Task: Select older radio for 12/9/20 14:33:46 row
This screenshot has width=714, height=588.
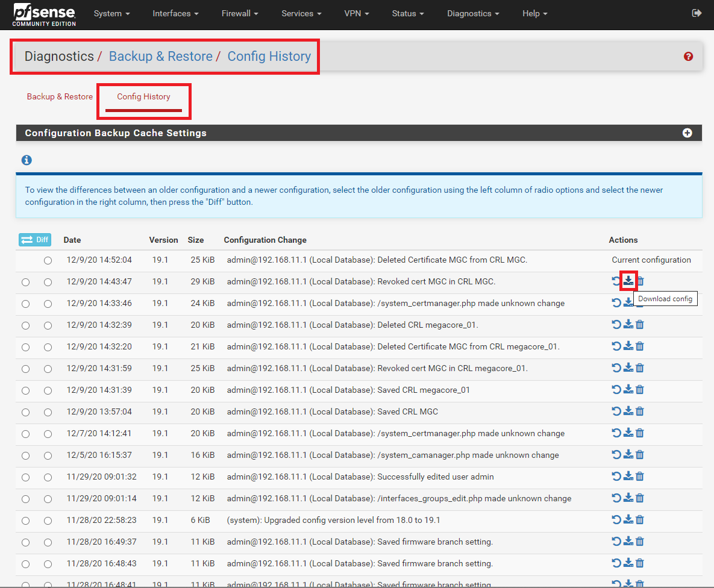Action: [x=25, y=304]
